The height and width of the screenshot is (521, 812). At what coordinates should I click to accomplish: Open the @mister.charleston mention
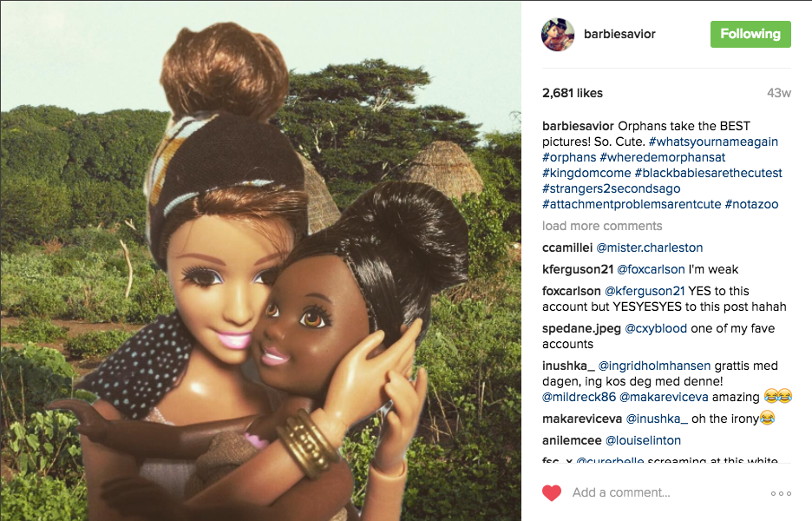pos(650,247)
